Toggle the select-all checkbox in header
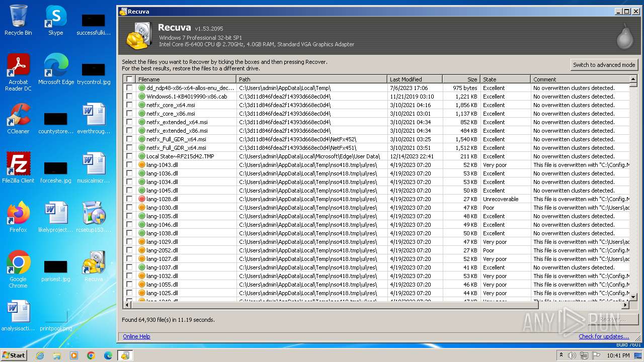Screen dimensions: 644x362 129,79
